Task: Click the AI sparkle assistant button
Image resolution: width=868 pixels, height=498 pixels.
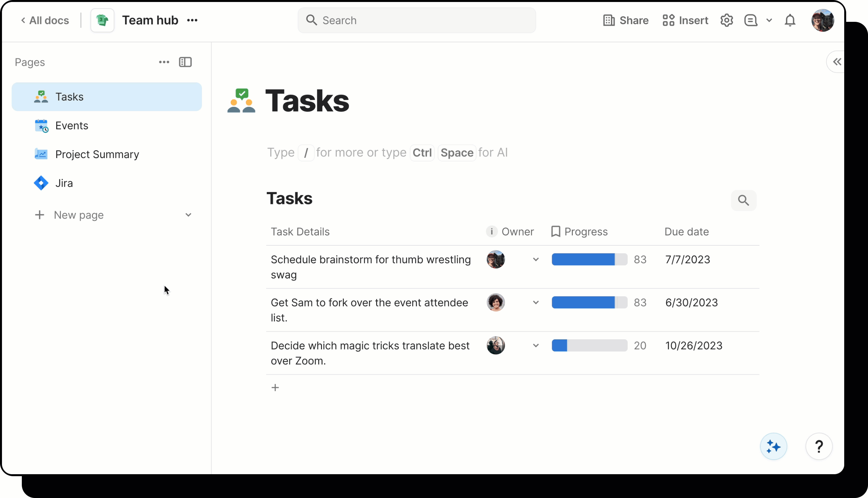Action: 773,446
